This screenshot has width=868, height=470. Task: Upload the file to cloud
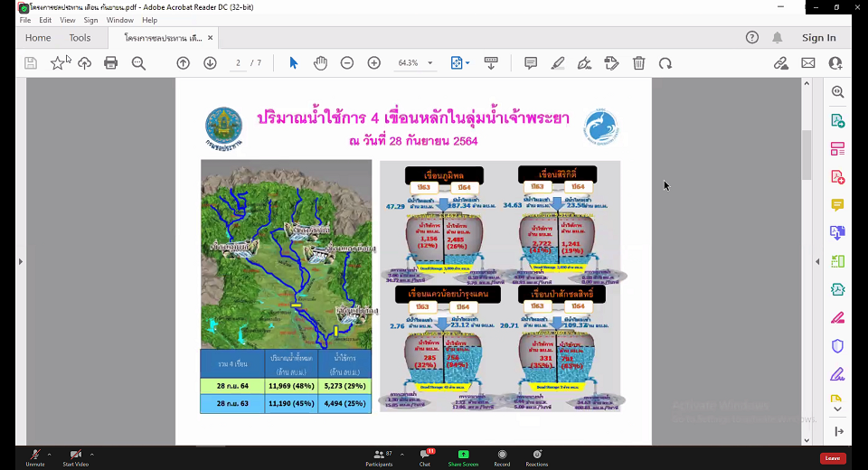click(84, 63)
